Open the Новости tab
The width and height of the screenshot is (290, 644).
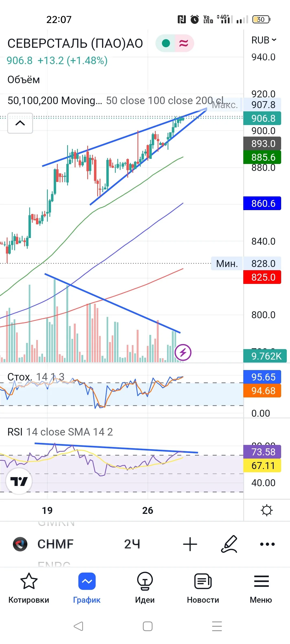(203, 588)
